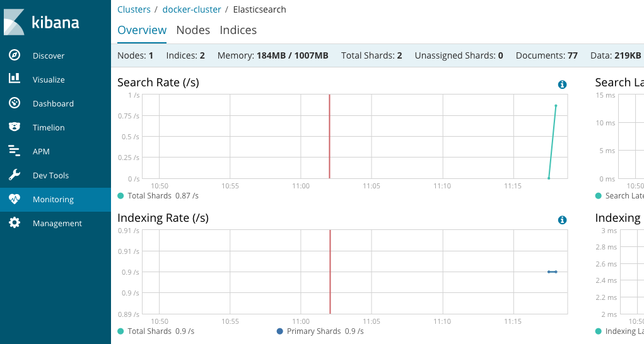Click 'Unassigned Shards: 0' status

pos(459,55)
